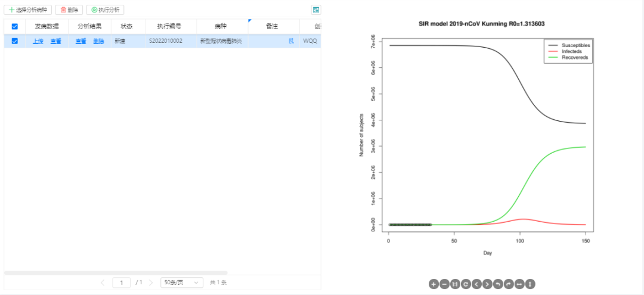Zoom out the chart with minus icon
The height and width of the screenshot is (295, 644).
click(x=444, y=284)
